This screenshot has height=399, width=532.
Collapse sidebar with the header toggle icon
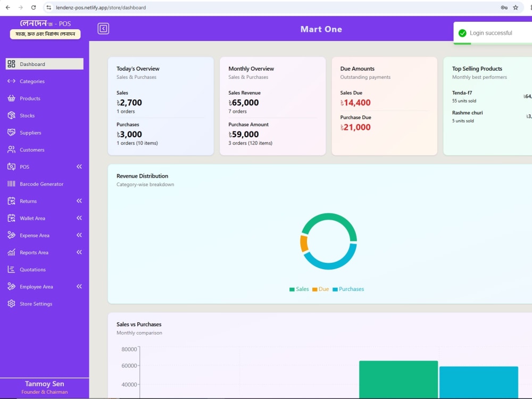pyautogui.click(x=104, y=29)
